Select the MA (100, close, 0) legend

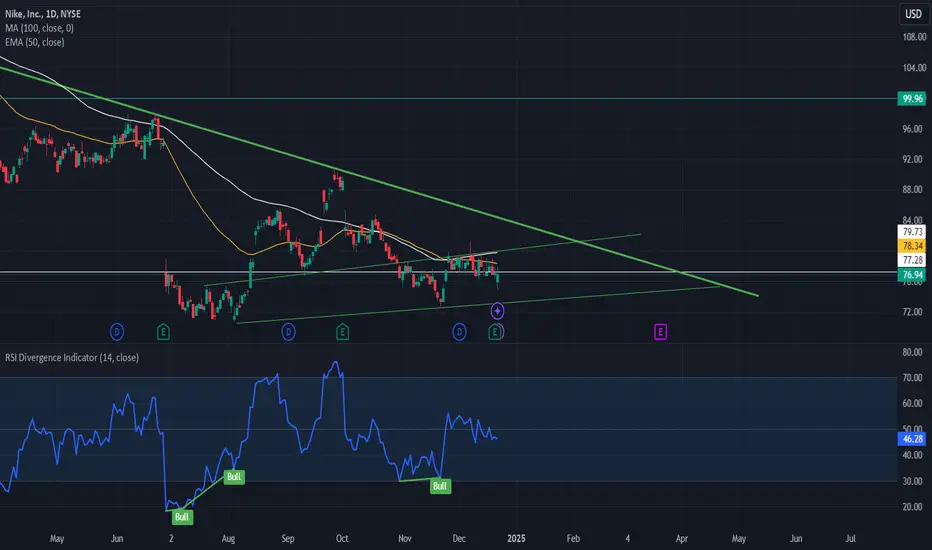[x=39, y=28]
